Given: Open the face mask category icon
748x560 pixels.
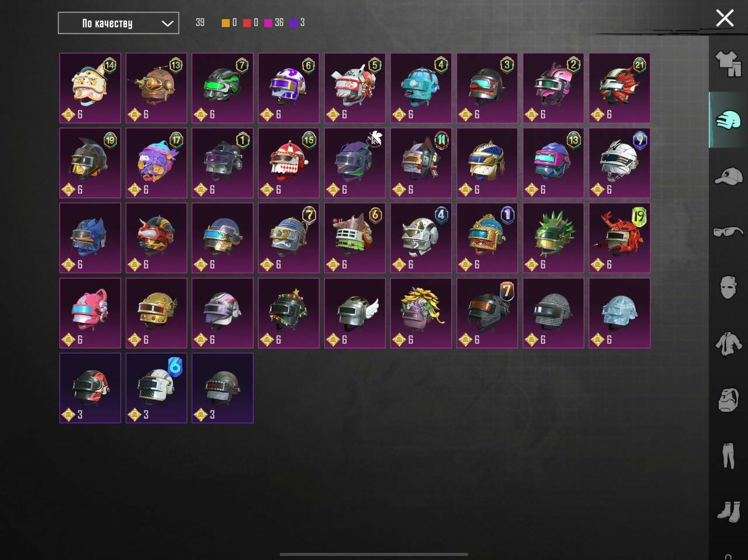Looking at the screenshot, I should [x=728, y=287].
